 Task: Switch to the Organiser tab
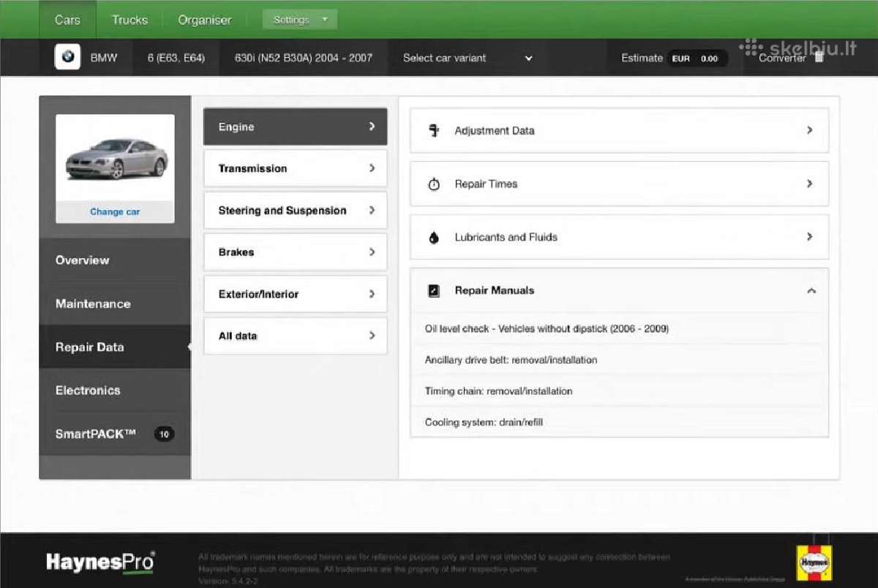pos(205,20)
